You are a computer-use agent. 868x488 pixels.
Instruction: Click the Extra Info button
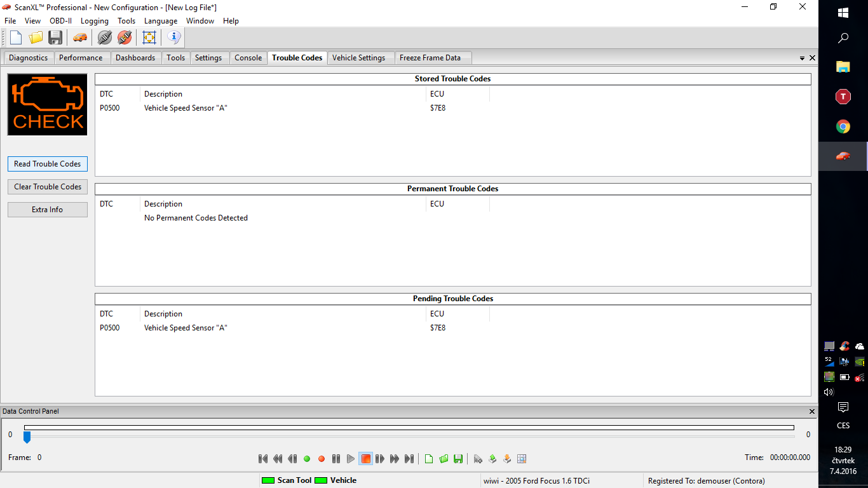tap(48, 210)
